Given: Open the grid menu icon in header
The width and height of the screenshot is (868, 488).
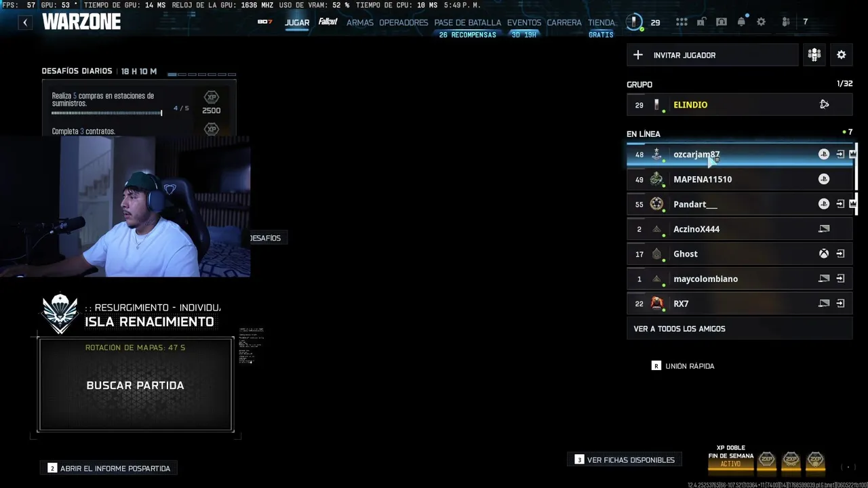Looking at the screenshot, I should [x=682, y=22].
